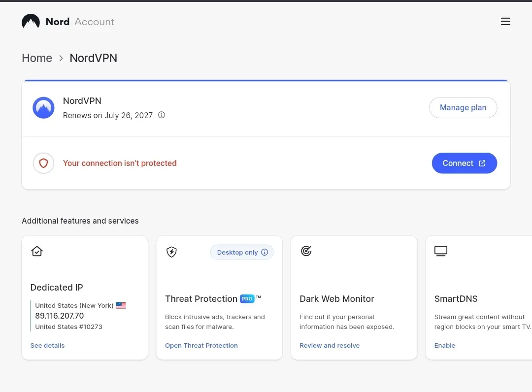Click Review and resolve link
Screen dimensions: 532x392
pyautogui.click(x=330, y=346)
